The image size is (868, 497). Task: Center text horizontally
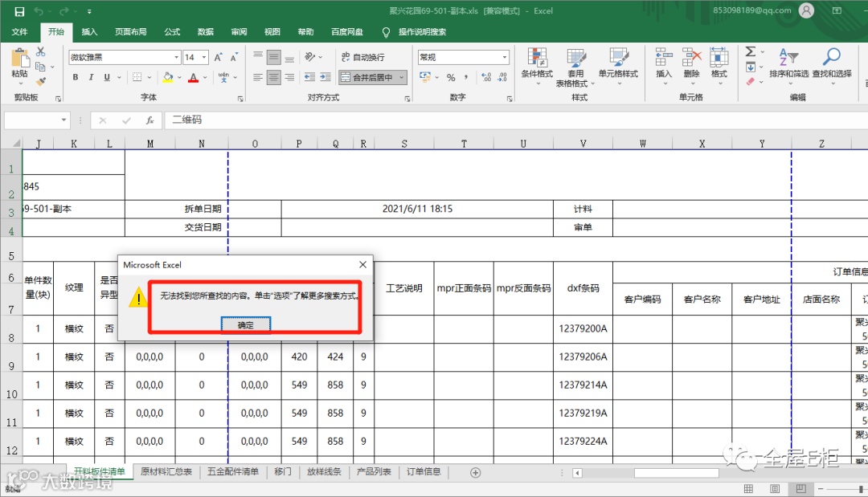[273, 77]
